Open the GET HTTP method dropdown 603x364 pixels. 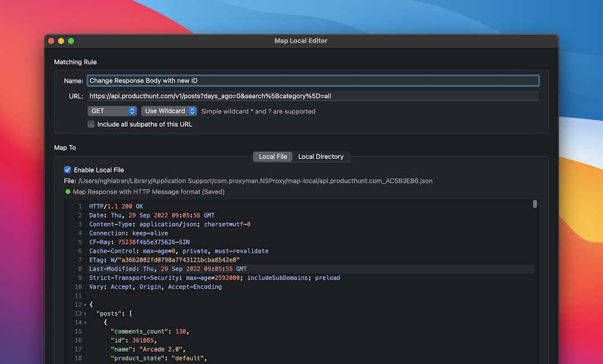click(x=109, y=111)
